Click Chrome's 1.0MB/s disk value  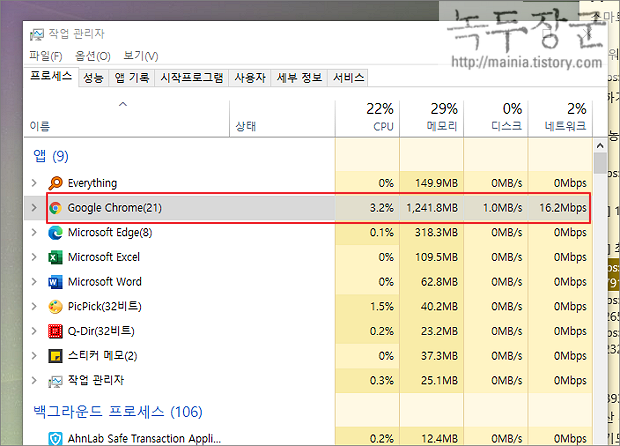pos(503,208)
